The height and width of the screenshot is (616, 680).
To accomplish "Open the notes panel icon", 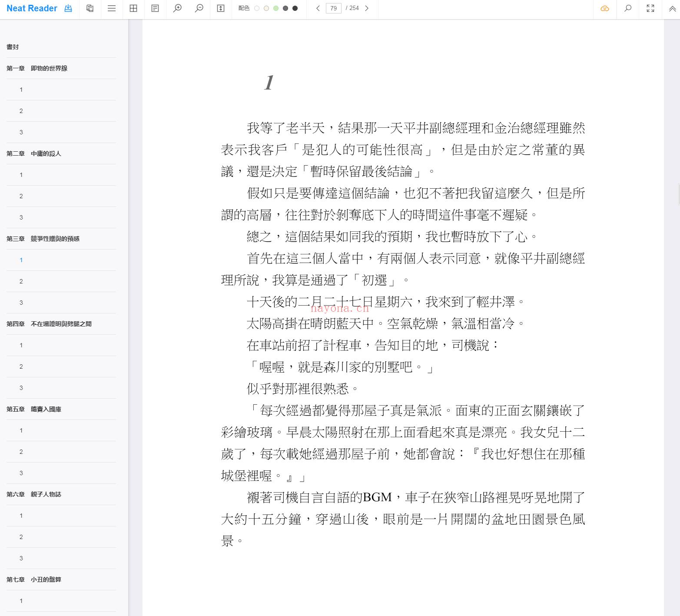I will pos(155,8).
